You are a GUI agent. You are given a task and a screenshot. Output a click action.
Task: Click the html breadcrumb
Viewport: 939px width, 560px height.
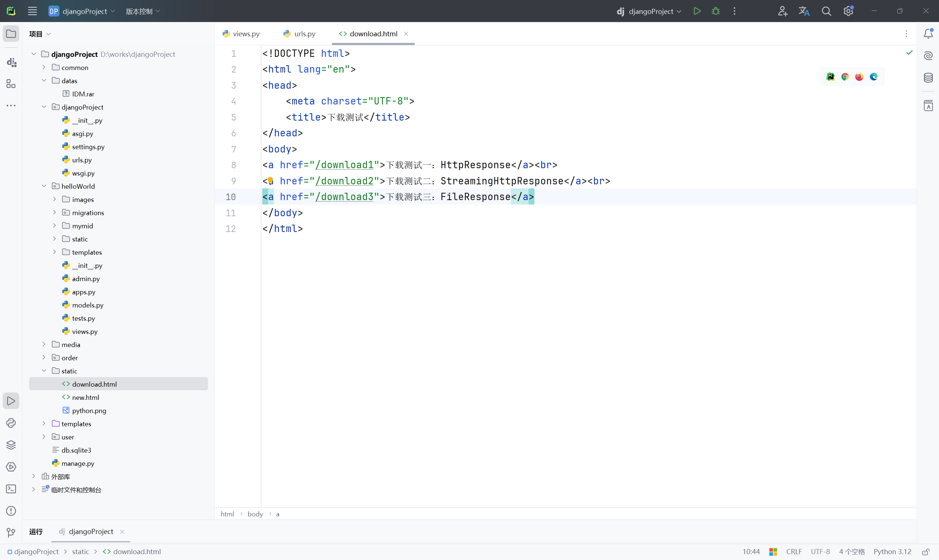[x=227, y=514]
